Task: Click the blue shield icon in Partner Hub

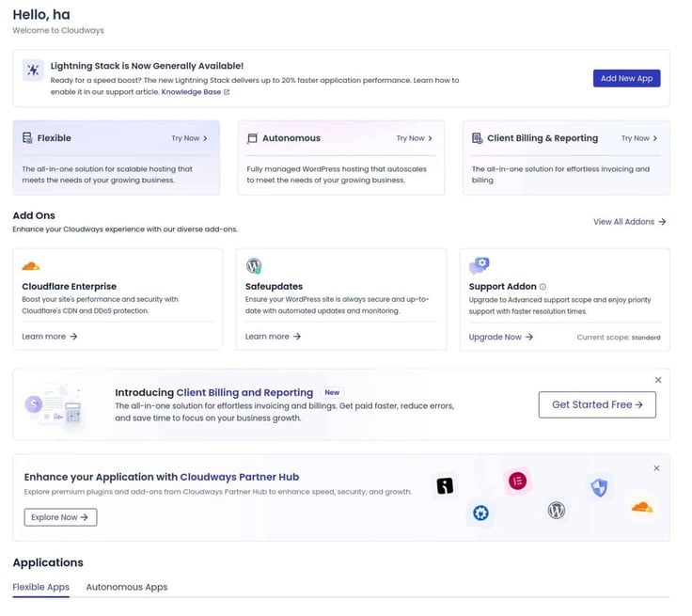Action: (x=599, y=488)
